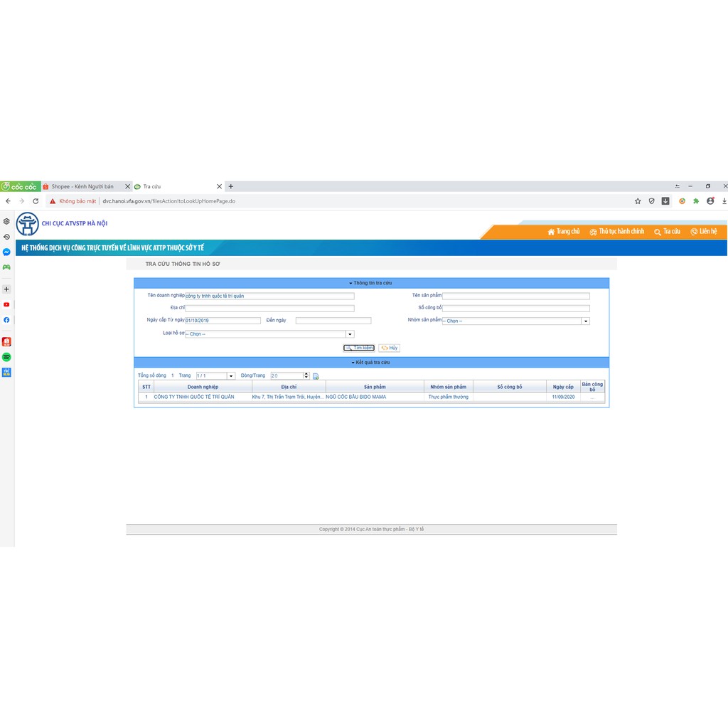Click the Facebook sidebar icon
Image resolution: width=728 pixels, height=728 pixels.
pyautogui.click(x=6, y=320)
